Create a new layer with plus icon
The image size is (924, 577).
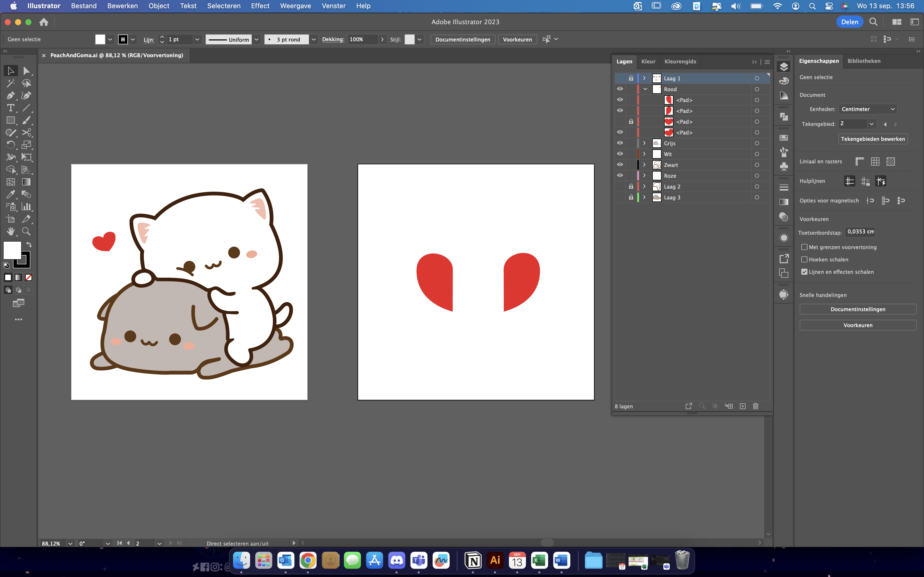pos(743,406)
